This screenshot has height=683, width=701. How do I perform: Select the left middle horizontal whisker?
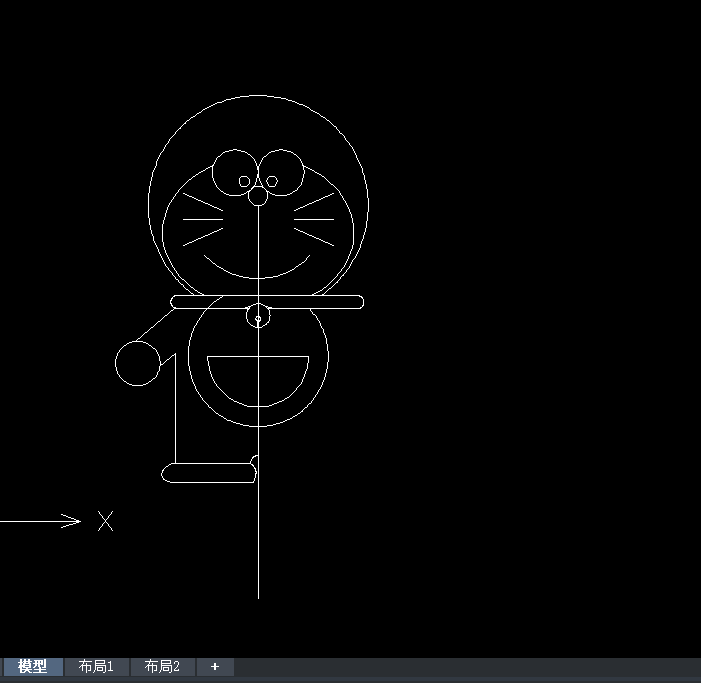pyautogui.click(x=203, y=219)
